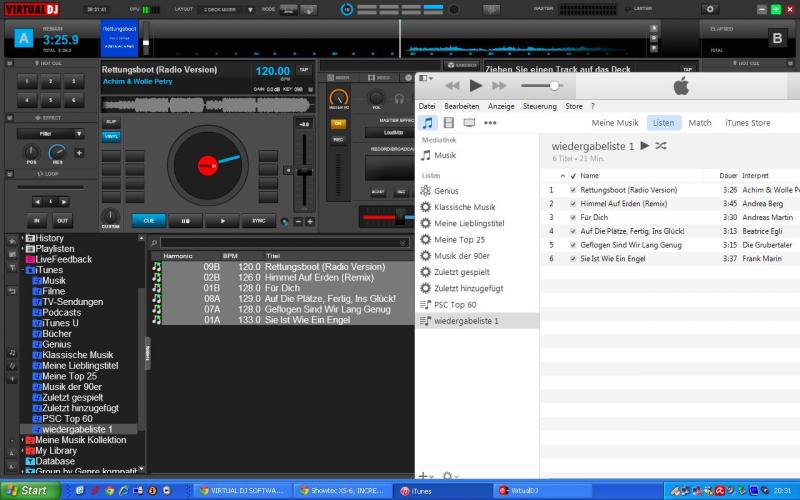Open the Genius list in iTunes sidebar
Screen dimensions: 800x500
446,190
